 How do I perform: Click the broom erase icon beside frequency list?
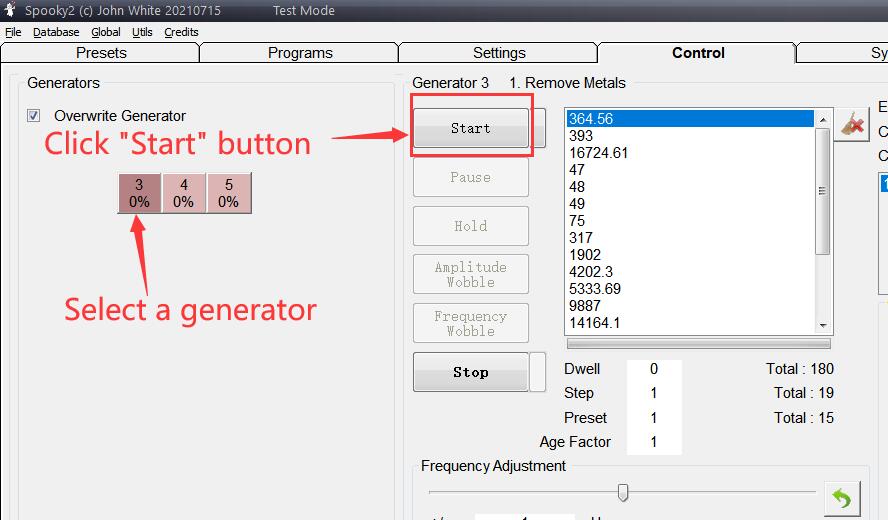(852, 125)
